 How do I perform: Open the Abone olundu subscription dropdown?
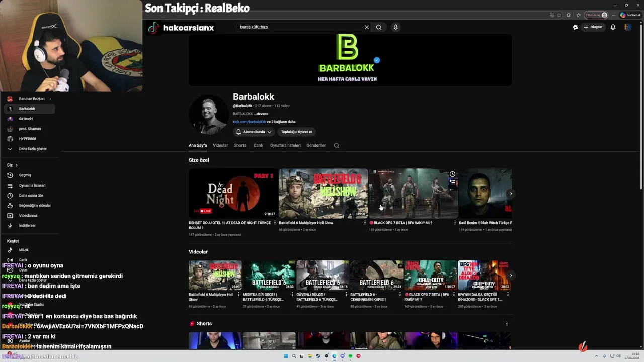click(255, 132)
